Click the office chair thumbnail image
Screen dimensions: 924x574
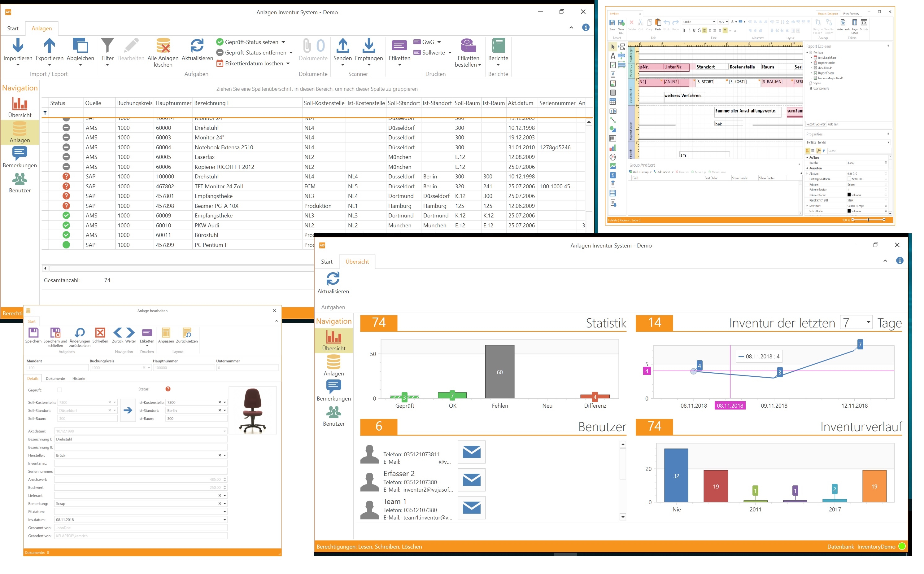tap(253, 410)
